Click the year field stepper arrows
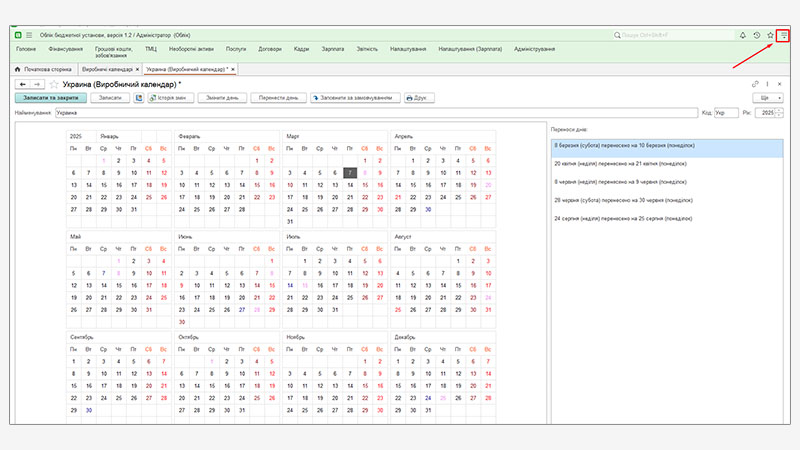Screen dimensions: 800x450 (x=780, y=113)
